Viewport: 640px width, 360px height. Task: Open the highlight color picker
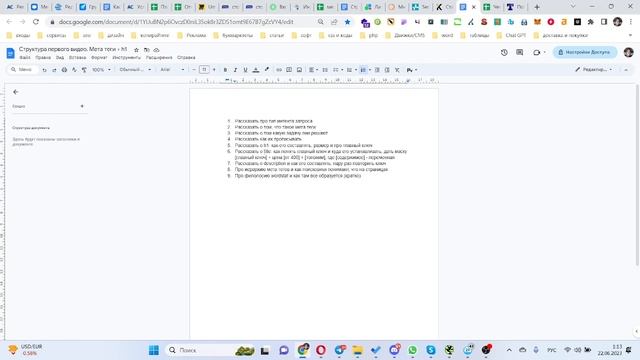pos(267,70)
